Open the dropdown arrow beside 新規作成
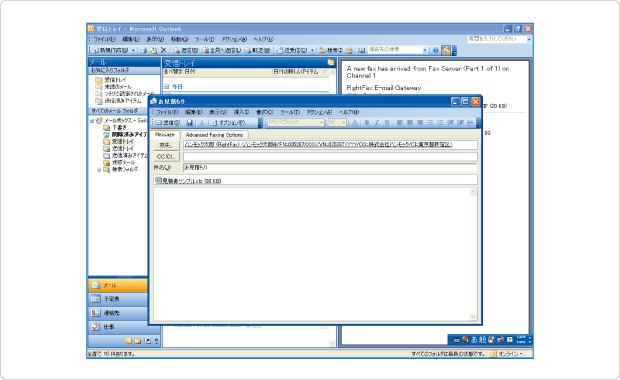 [x=133, y=50]
